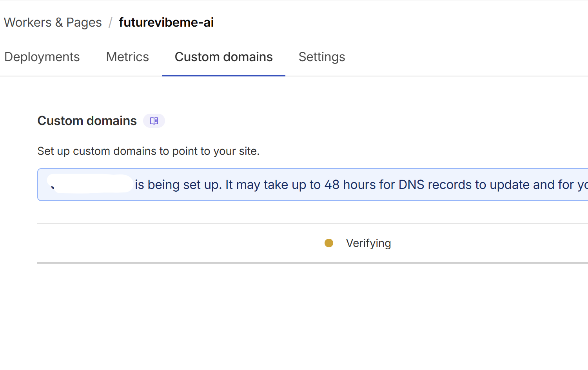Click the yellow Verifying status dot
This screenshot has height=370, width=588.
click(x=329, y=243)
